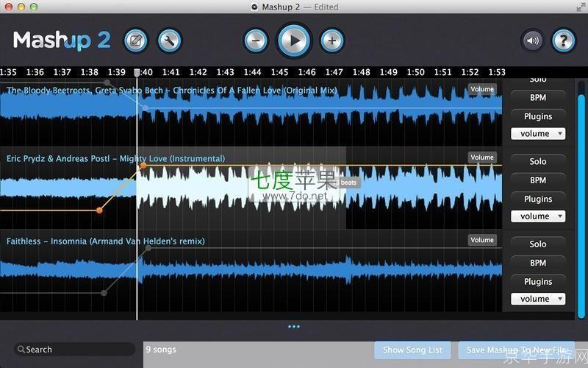Select the playhead marker on the timeline ruler

pos(137,72)
